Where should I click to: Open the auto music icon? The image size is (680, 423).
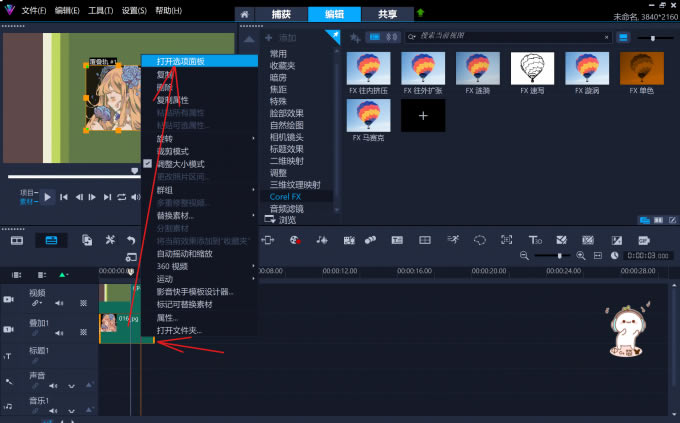[x=349, y=240]
